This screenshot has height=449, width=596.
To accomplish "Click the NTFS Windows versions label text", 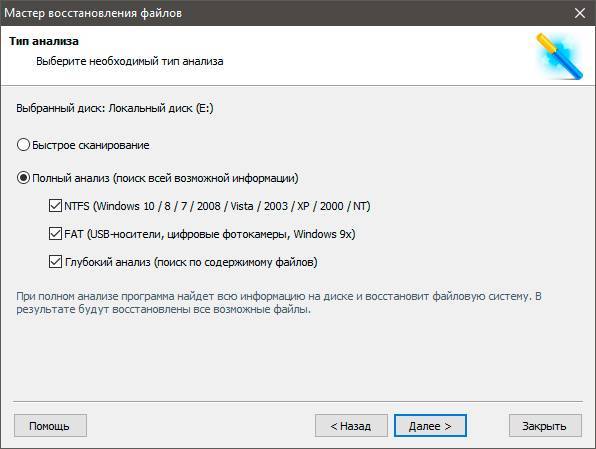I will [217, 206].
